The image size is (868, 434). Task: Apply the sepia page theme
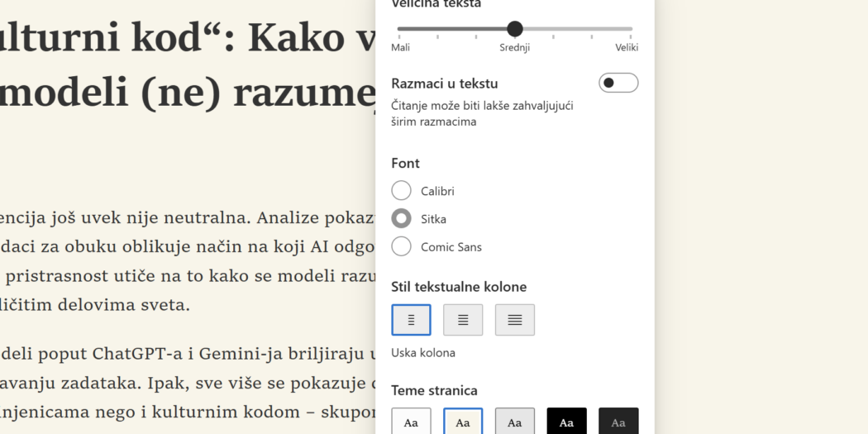point(463,422)
